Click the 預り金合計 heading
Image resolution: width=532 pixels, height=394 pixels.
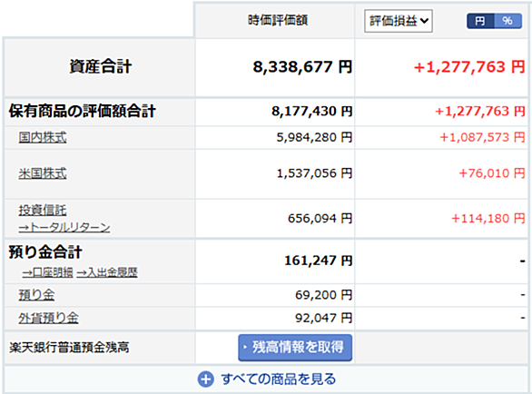click(x=45, y=251)
